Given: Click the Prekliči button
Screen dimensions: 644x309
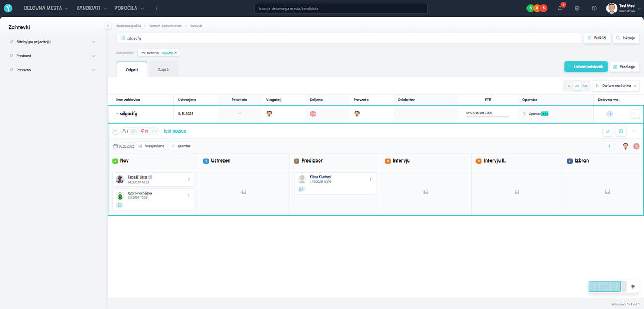Looking at the screenshot, I should tap(597, 38).
